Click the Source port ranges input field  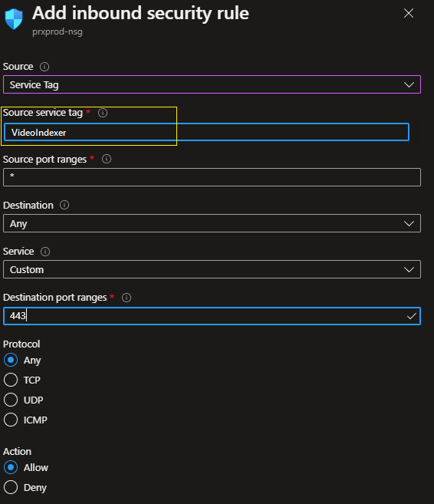pyautogui.click(x=212, y=177)
